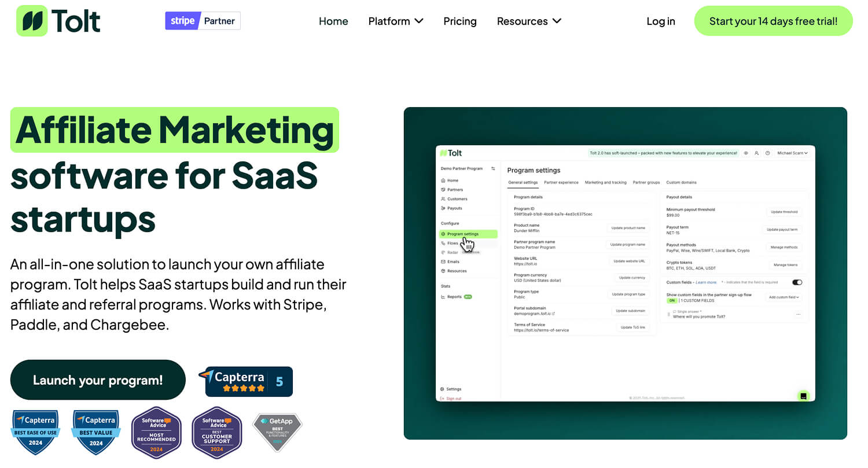Click the Sign out icon in demo sidebar
Viewport: 868px width, 468px height.
pos(442,399)
